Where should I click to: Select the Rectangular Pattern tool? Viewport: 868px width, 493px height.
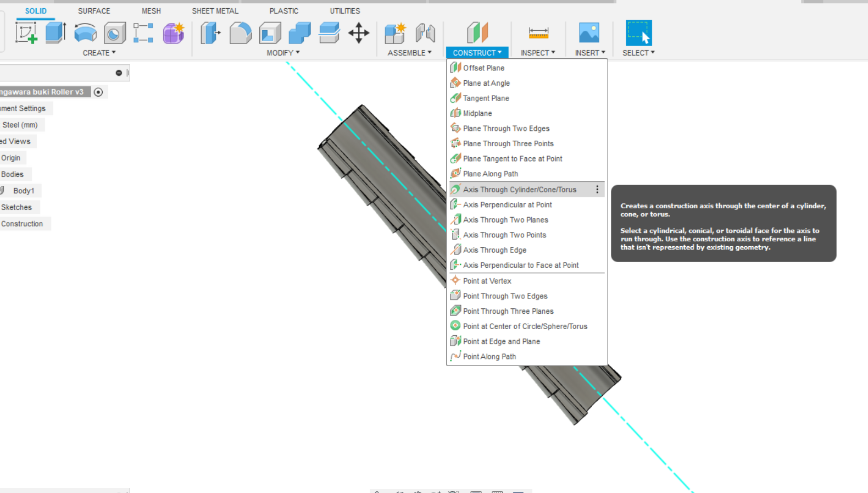pyautogui.click(x=143, y=33)
